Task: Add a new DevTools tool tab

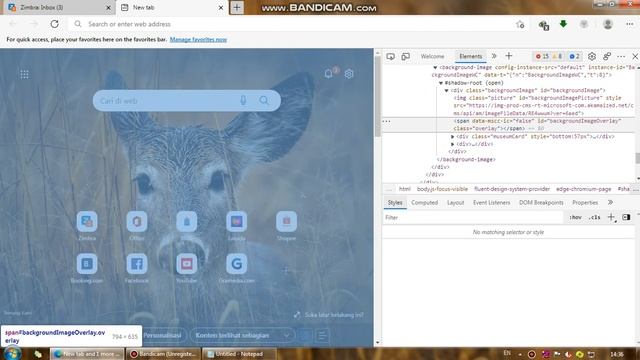Action: click(509, 56)
